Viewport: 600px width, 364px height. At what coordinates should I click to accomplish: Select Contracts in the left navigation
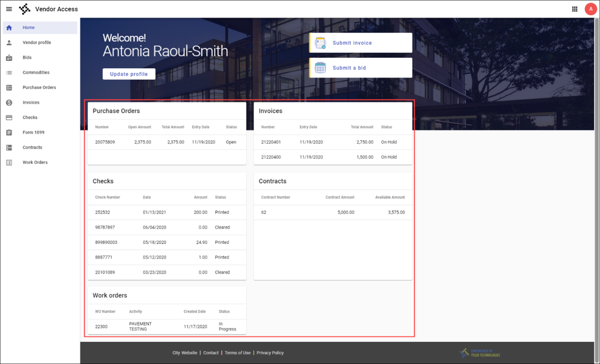[32, 147]
